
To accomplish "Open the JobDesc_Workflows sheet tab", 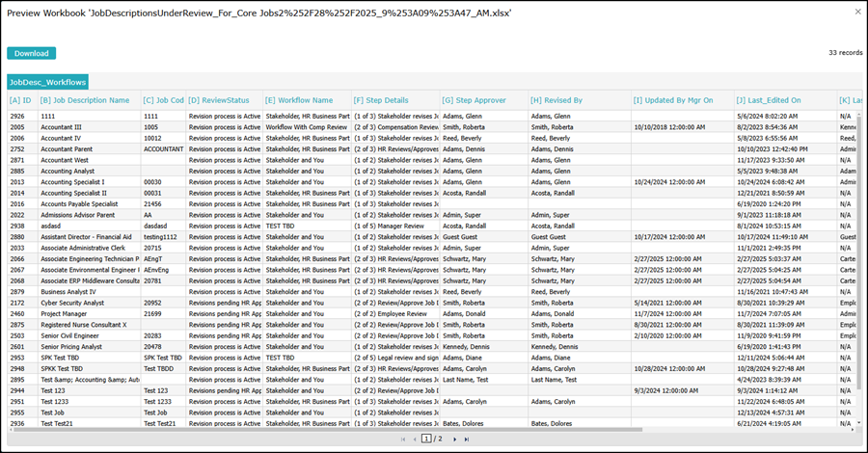I will coord(47,82).
